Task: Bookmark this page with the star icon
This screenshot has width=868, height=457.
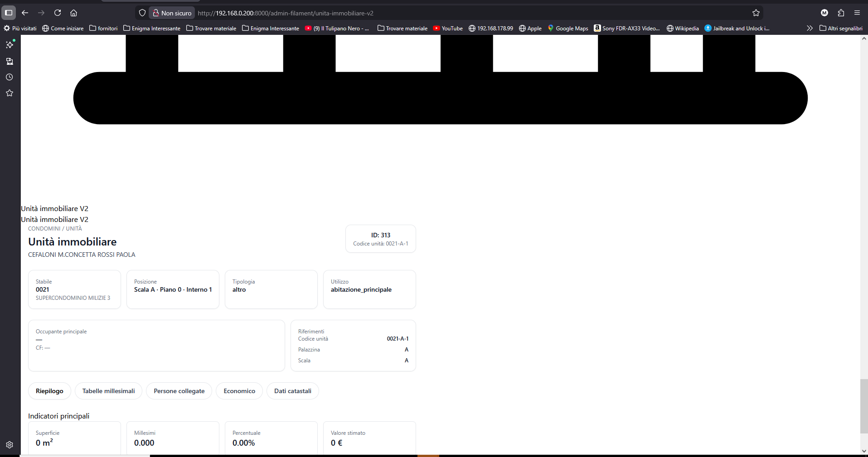Action: tap(756, 13)
